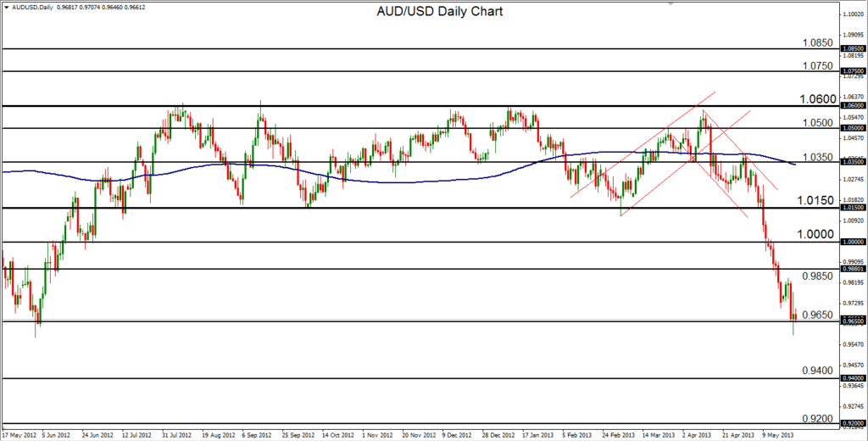
Task: Click the 0.99095 price axis value
Action: 853,261
